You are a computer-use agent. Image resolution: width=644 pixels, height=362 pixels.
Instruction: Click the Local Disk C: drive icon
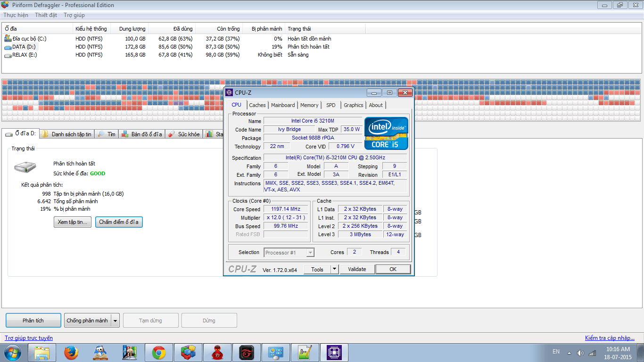(x=8, y=38)
